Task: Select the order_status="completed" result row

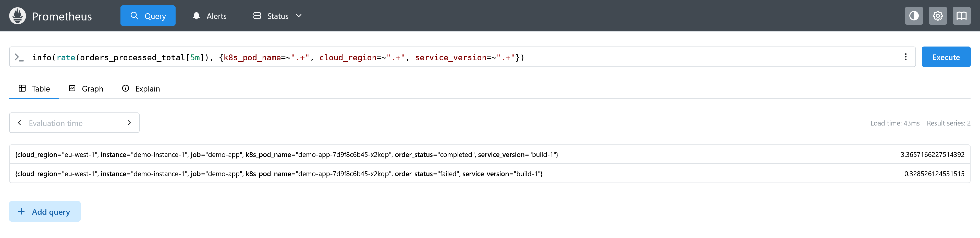Action: [490, 154]
